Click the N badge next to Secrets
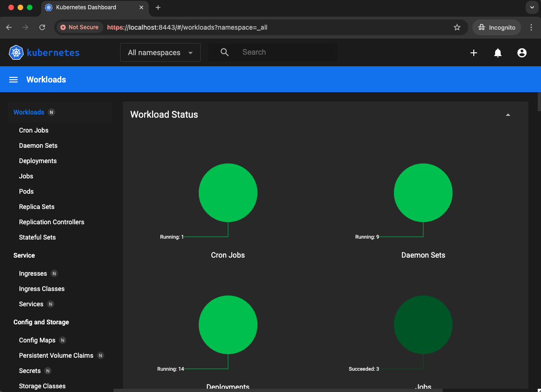 (x=48, y=371)
